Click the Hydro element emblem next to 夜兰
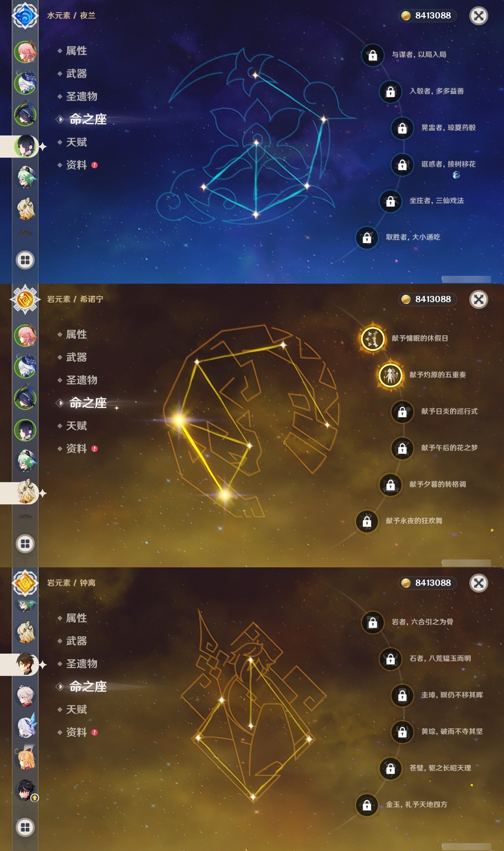 (x=25, y=16)
